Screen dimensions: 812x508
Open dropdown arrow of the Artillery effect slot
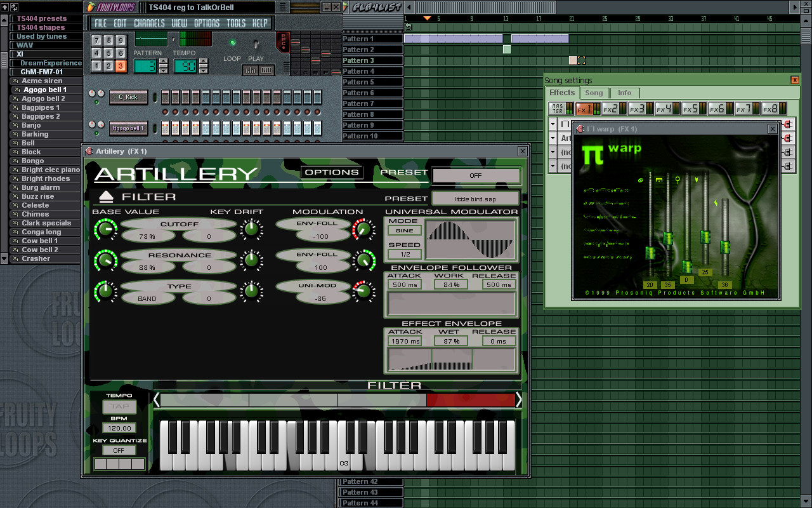553,138
